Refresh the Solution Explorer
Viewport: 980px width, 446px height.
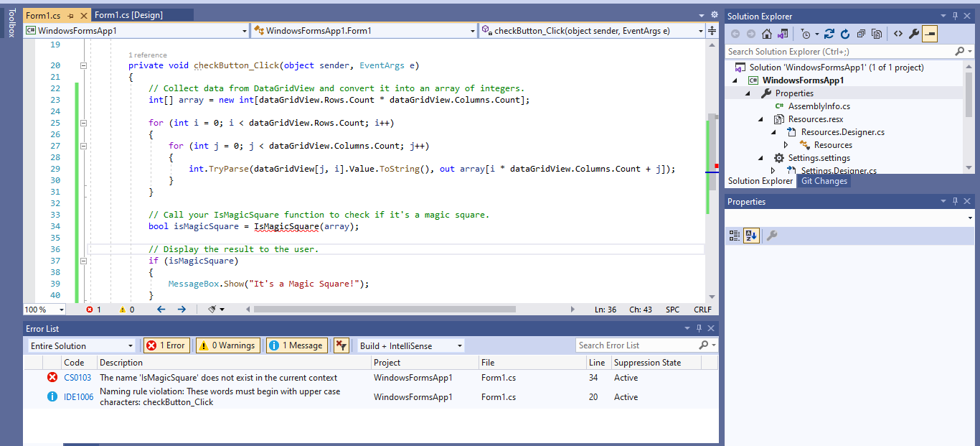(x=845, y=34)
